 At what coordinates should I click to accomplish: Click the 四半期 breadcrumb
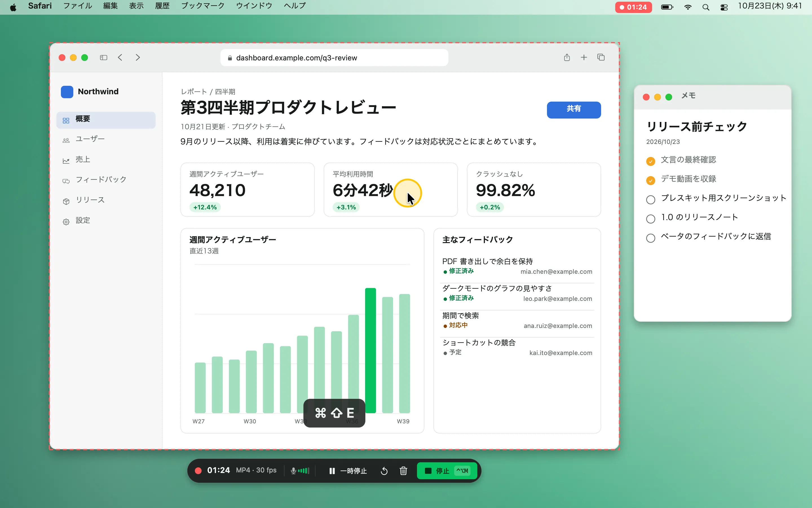225,92
